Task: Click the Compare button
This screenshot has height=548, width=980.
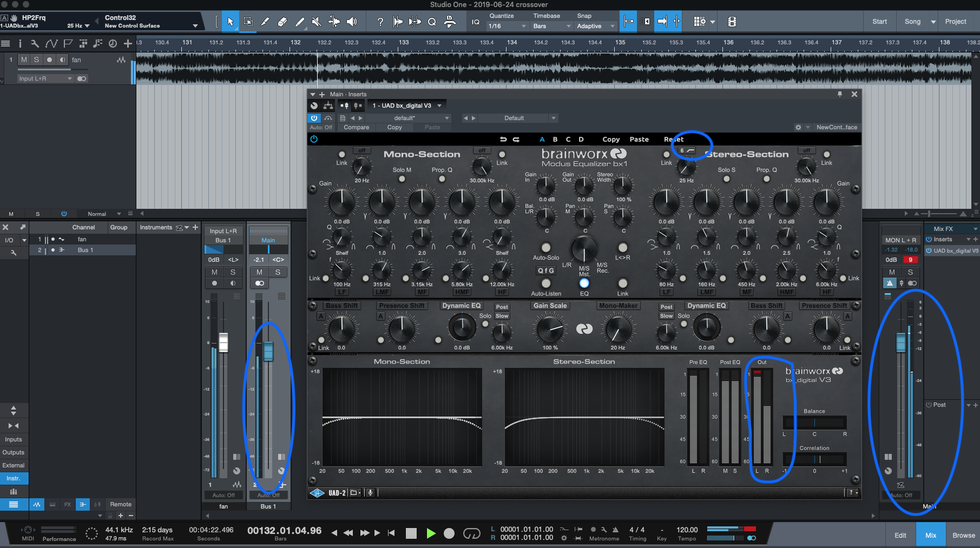Action: (x=356, y=128)
